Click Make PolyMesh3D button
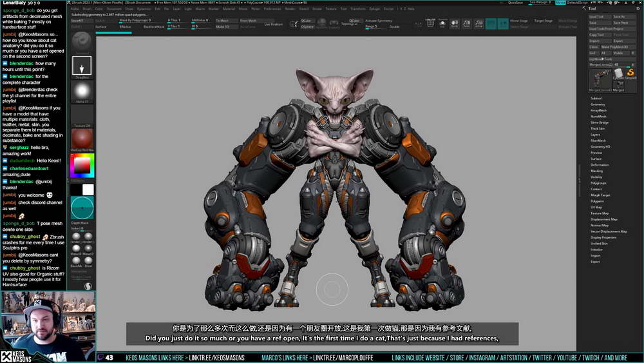 618,47
